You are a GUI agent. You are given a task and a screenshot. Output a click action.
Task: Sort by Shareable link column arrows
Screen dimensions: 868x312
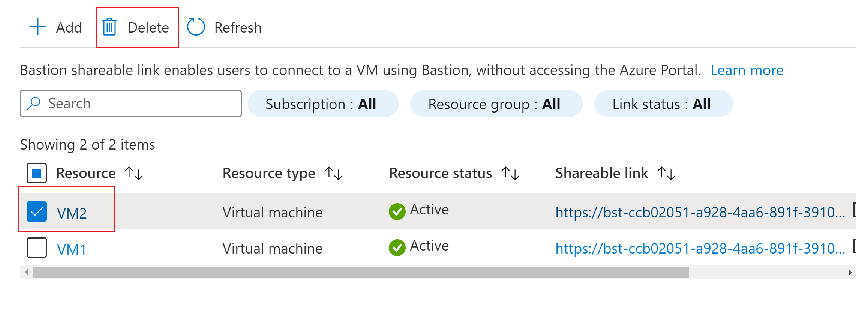[x=666, y=174]
